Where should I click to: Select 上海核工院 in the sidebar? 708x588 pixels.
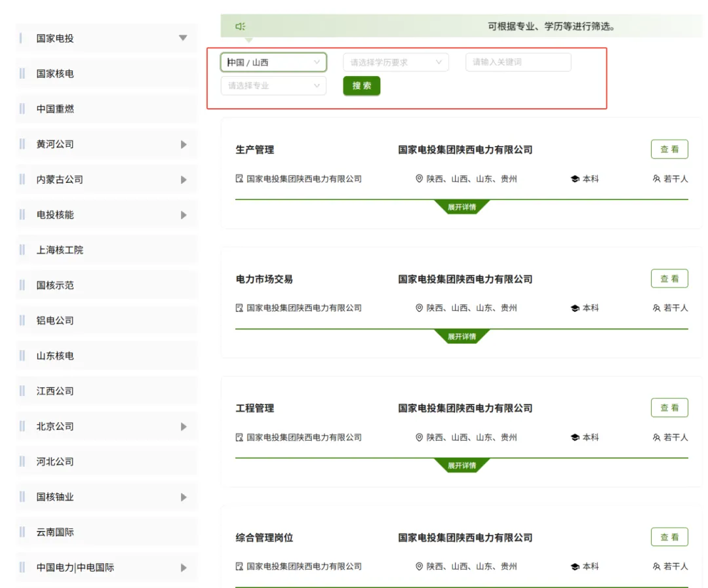(107, 250)
